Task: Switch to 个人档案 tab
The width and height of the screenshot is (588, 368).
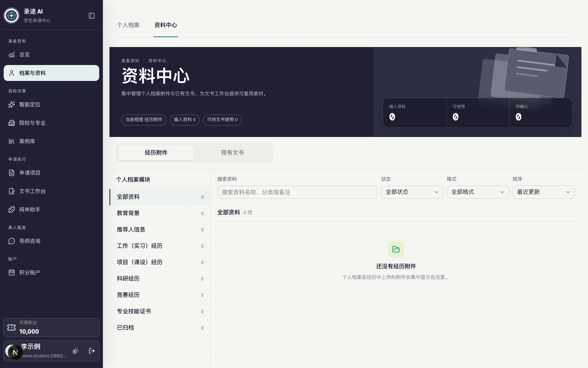Action: [x=128, y=25]
